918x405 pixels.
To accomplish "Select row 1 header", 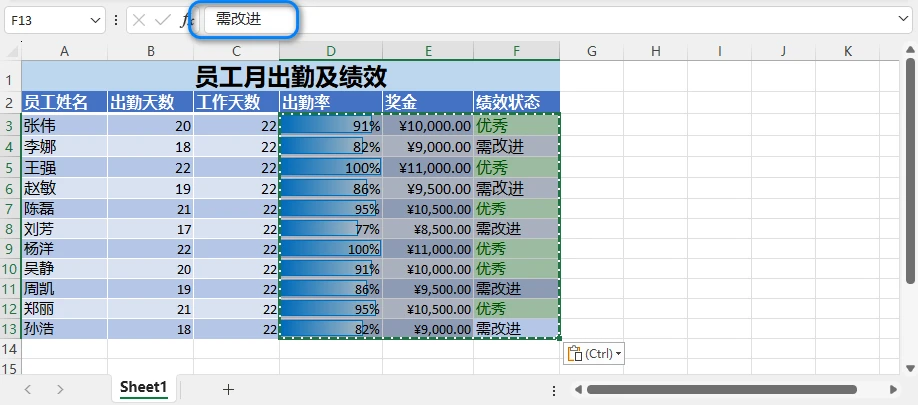I will point(11,76).
